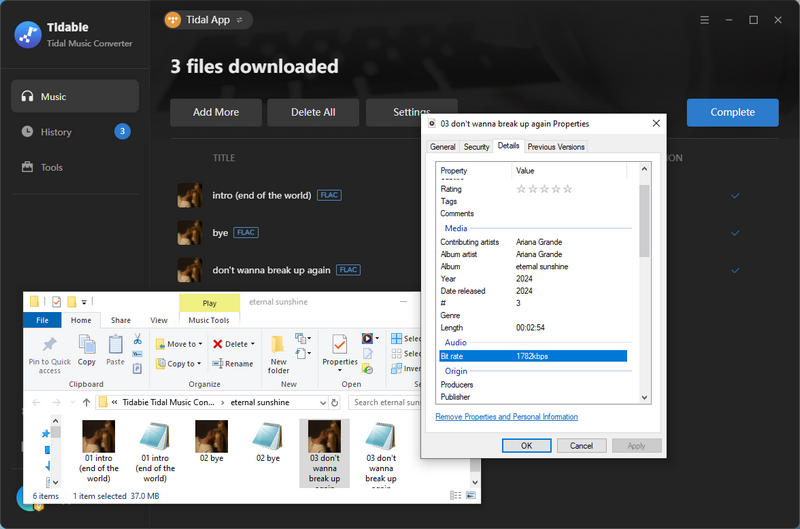Viewport: 800px width, 529px height.
Task: Open Tidabie Settings button
Action: [411, 112]
